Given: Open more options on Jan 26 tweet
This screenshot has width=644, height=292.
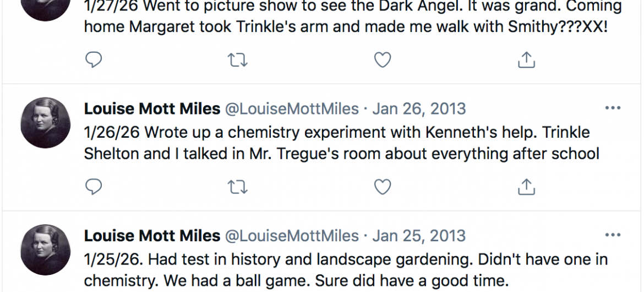Looking at the screenshot, I should 613,109.
